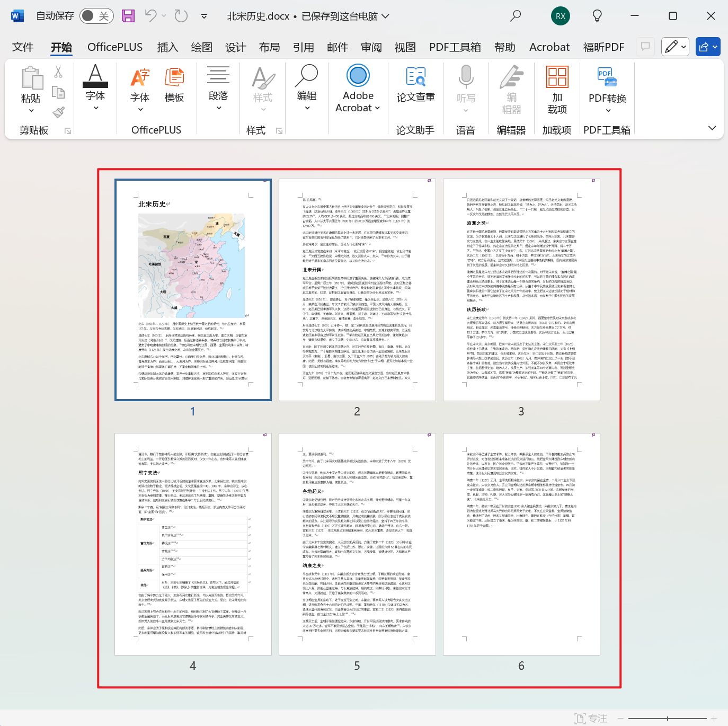728x726 pixels.
Task: Click the OfficePLUS 字体 button
Action: (x=140, y=89)
